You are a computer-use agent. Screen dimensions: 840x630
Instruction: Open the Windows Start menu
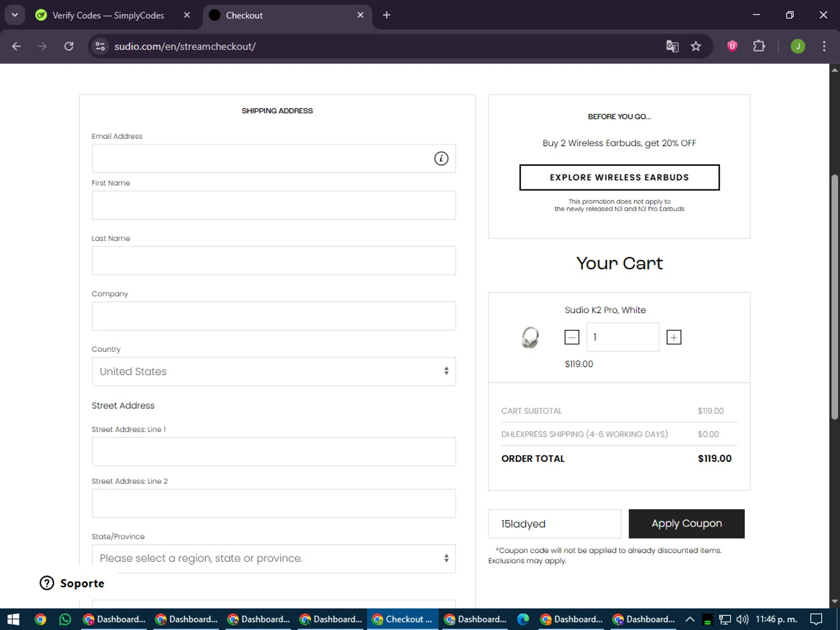[x=13, y=619]
